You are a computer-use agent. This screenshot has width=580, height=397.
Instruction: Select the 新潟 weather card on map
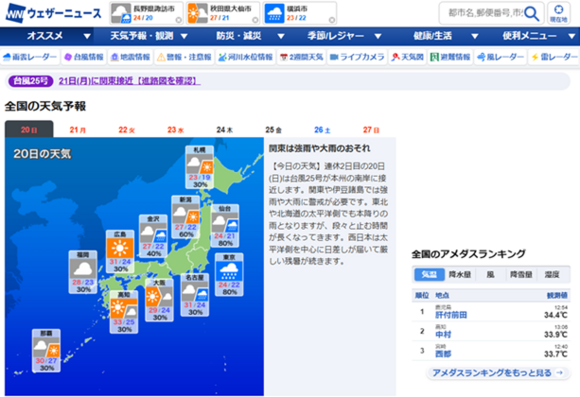186,217
